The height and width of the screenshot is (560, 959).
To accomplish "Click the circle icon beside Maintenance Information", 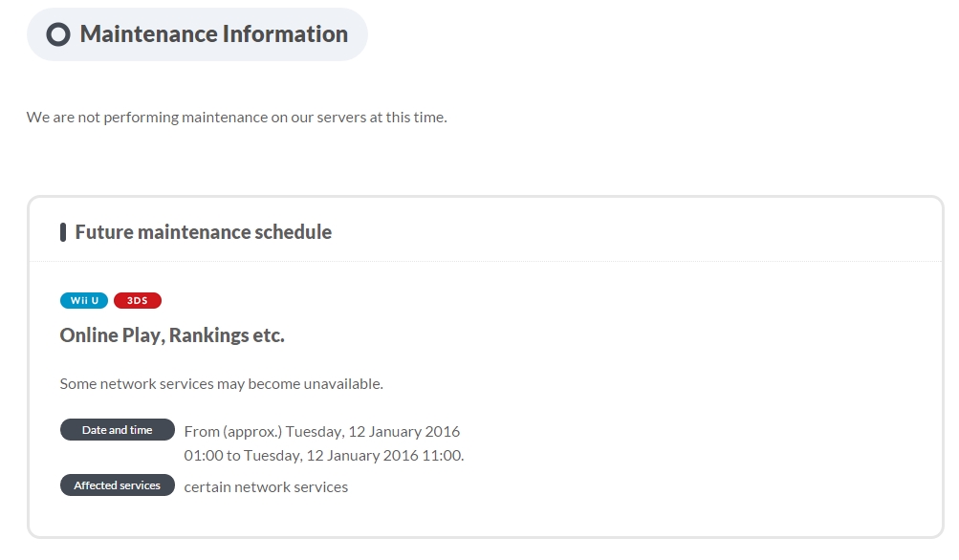I will (x=58, y=34).
